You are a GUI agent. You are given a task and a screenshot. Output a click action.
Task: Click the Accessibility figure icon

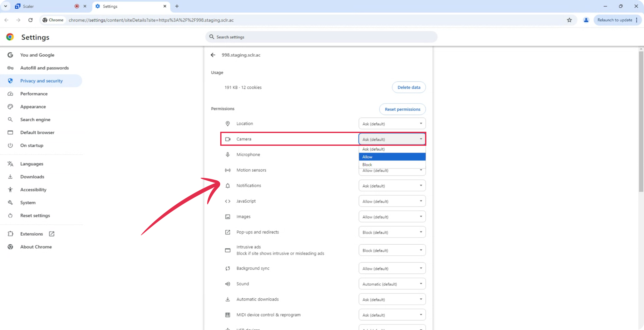(10, 190)
